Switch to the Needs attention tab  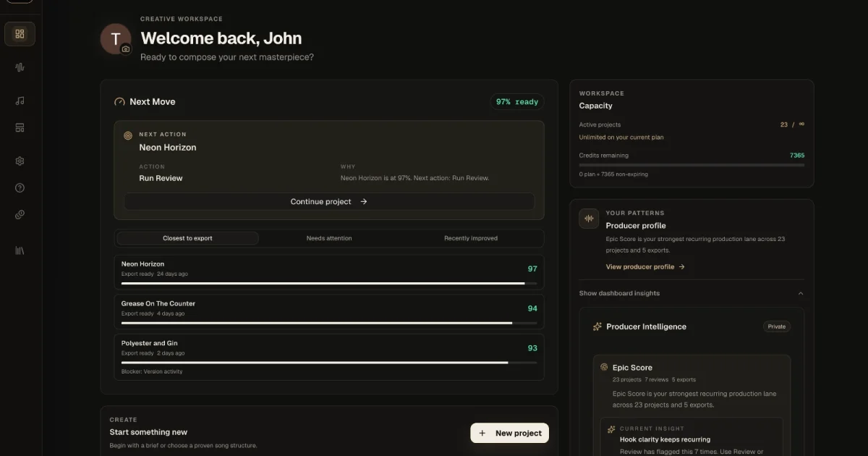click(329, 238)
